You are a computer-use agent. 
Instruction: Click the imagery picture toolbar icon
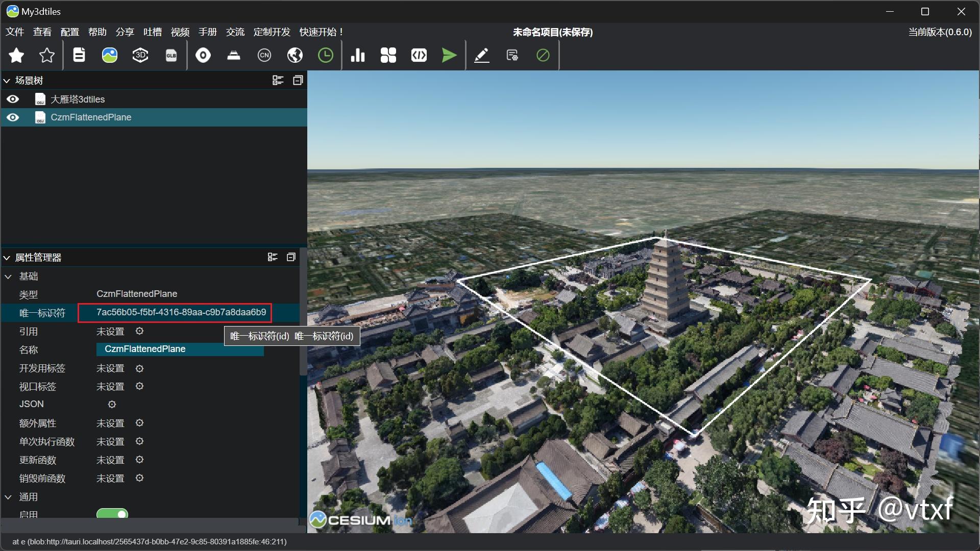pos(110,55)
